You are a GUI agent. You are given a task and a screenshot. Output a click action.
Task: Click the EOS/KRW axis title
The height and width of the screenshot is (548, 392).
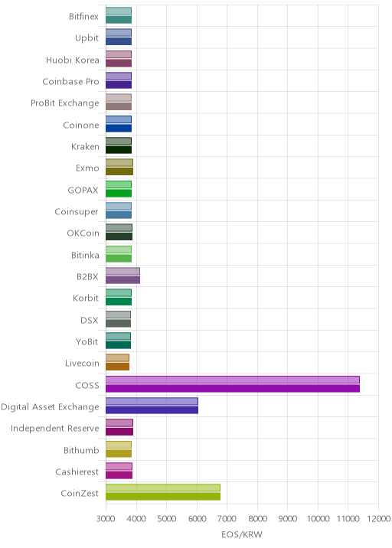[242, 534]
